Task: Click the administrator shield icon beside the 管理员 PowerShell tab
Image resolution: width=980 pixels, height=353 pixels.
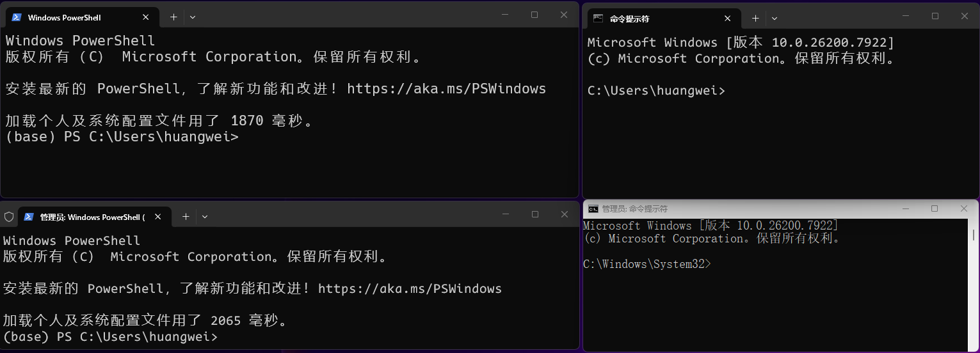Action: pyautogui.click(x=9, y=217)
